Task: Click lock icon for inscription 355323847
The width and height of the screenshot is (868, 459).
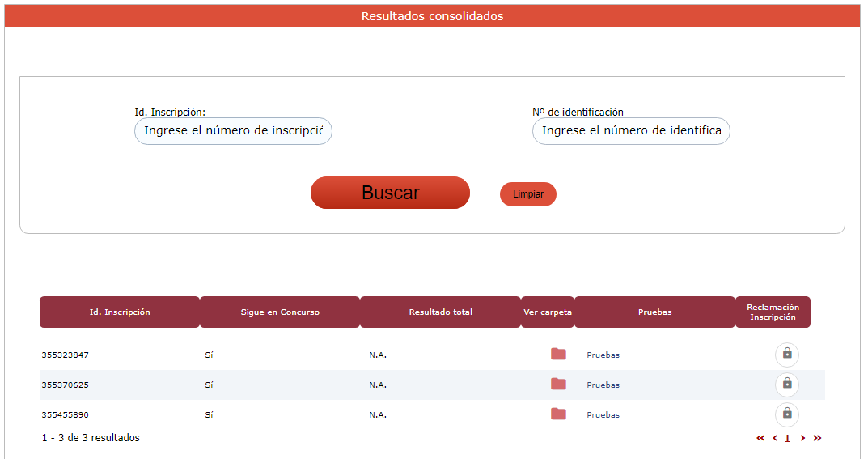Action: 786,355
